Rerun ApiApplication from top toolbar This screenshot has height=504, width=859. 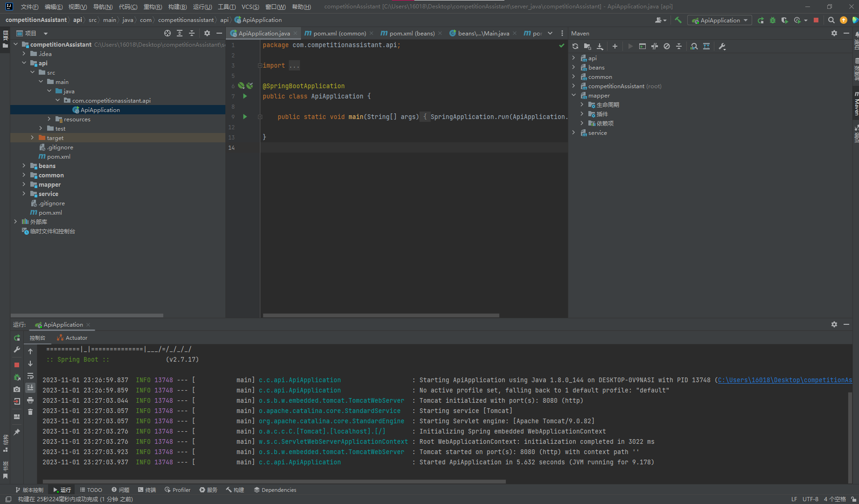(761, 20)
